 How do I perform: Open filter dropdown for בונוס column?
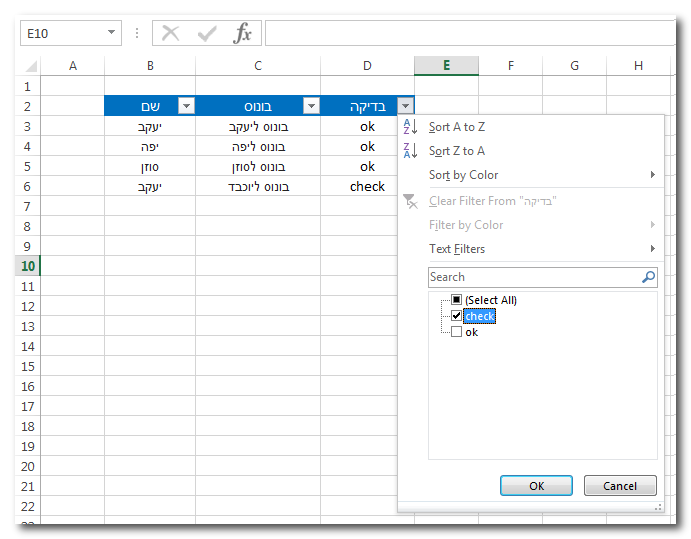tap(310, 106)
